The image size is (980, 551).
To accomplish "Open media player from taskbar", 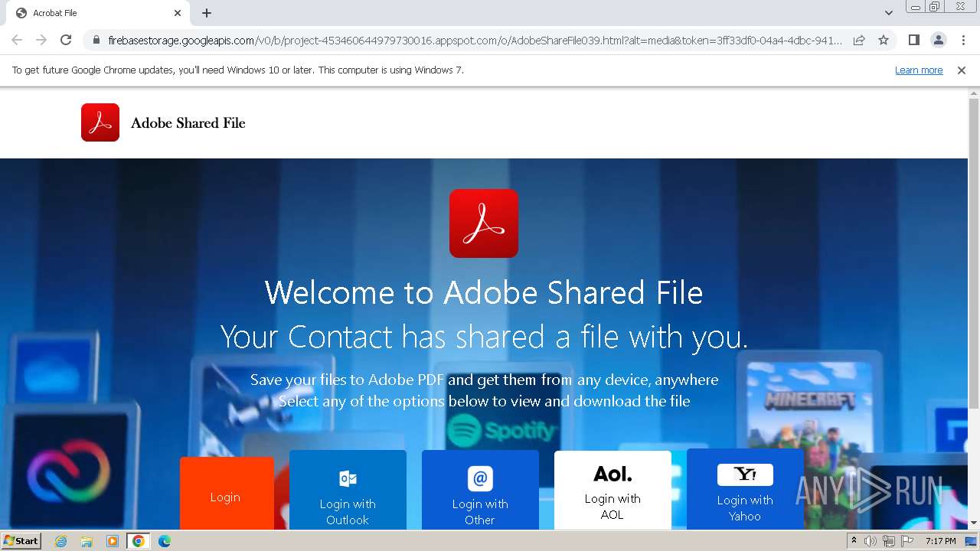I will (x=113, y=541).
